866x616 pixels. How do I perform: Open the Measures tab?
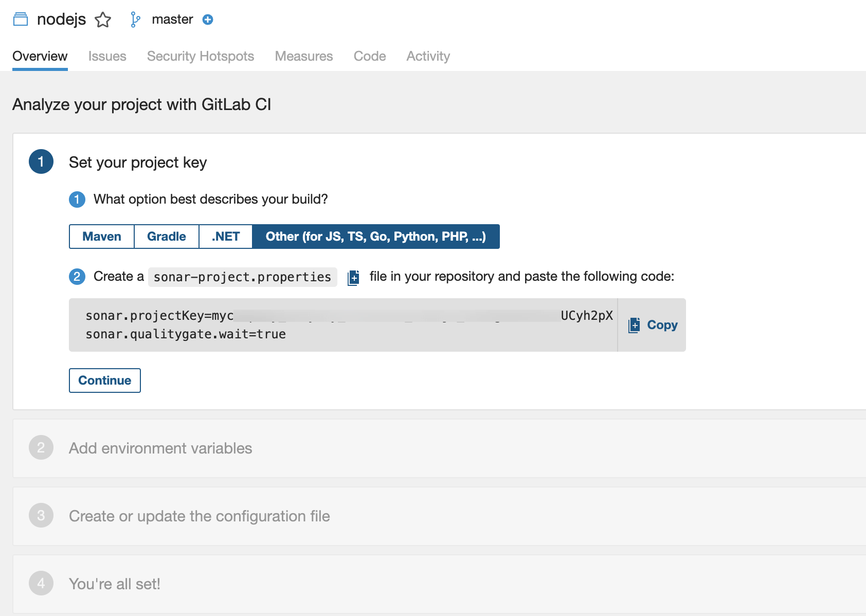coord(304,56)
